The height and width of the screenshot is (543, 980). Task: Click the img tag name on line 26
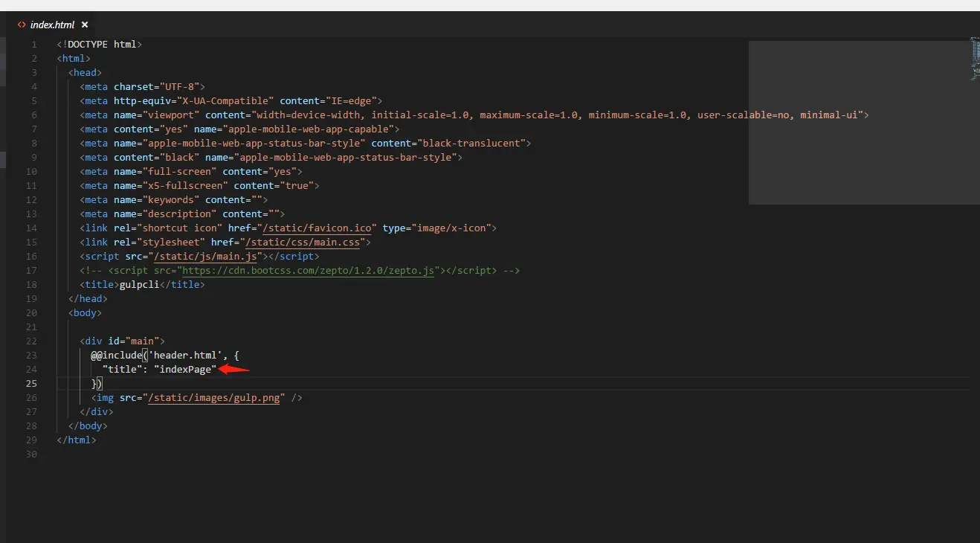(105, 397)
